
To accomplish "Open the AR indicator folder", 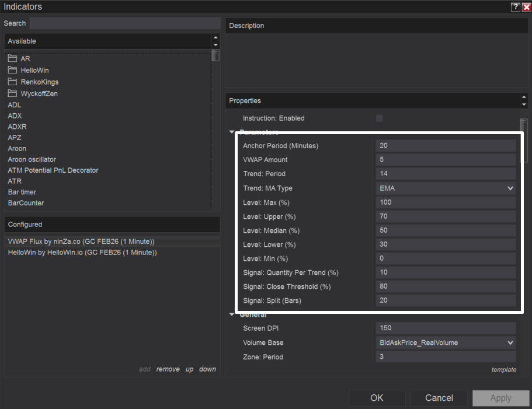I will click(x=25, y=59).
